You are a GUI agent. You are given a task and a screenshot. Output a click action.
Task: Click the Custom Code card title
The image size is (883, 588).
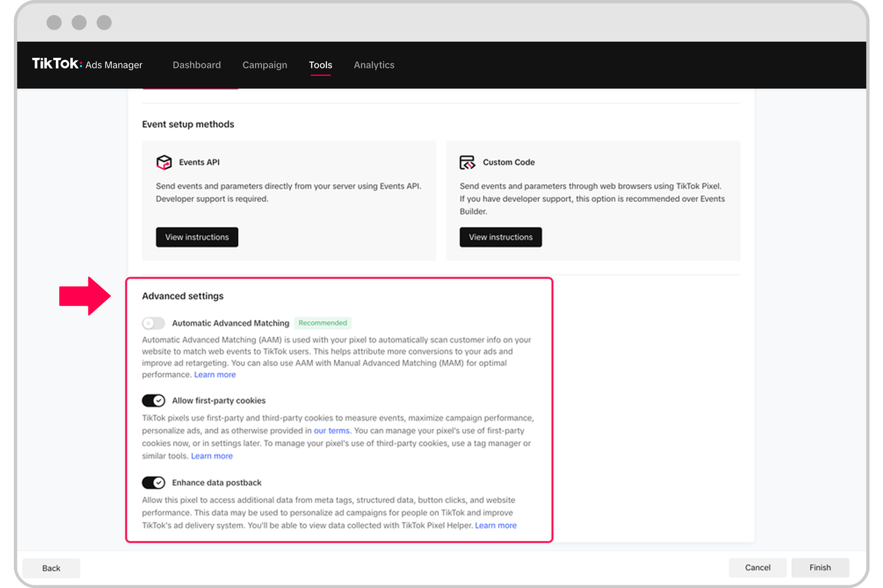[x=509, y=163]
